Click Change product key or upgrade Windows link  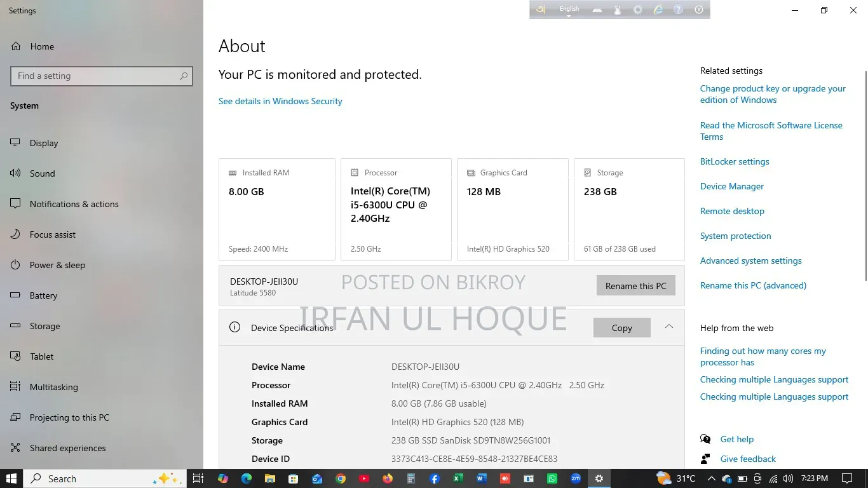click(773, 94)
